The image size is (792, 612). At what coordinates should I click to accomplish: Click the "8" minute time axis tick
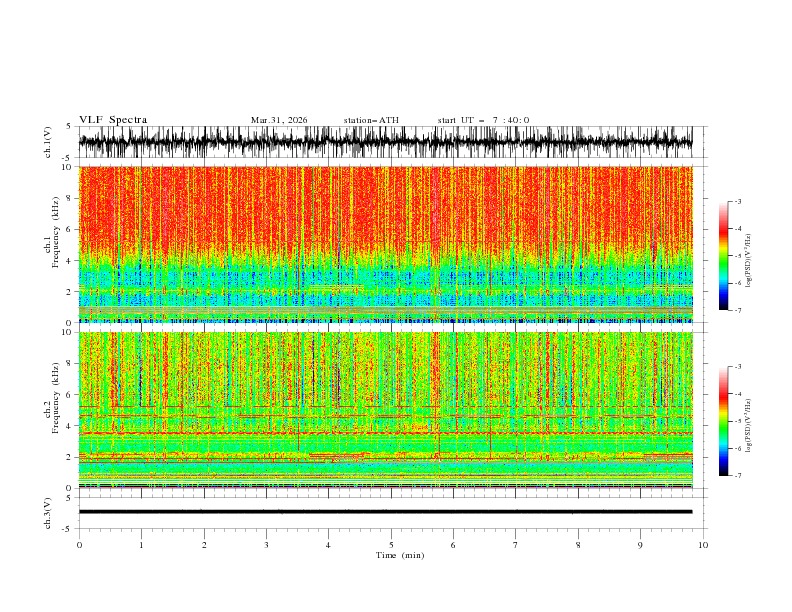(578, 545)
